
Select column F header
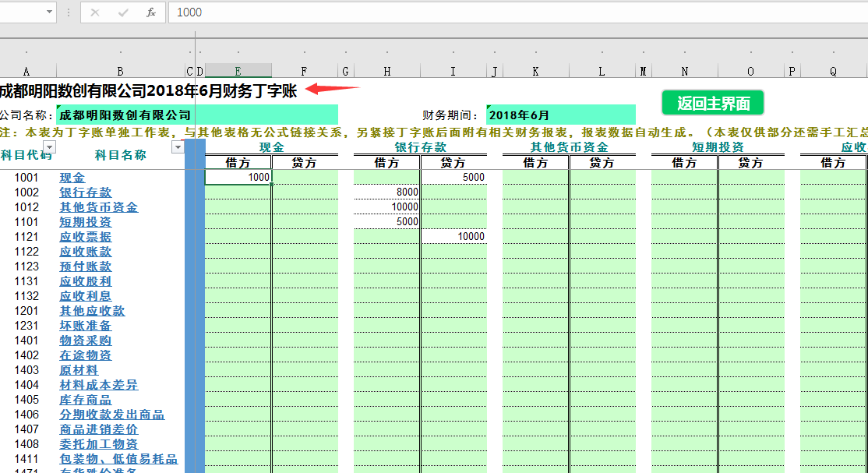[304, 72]
